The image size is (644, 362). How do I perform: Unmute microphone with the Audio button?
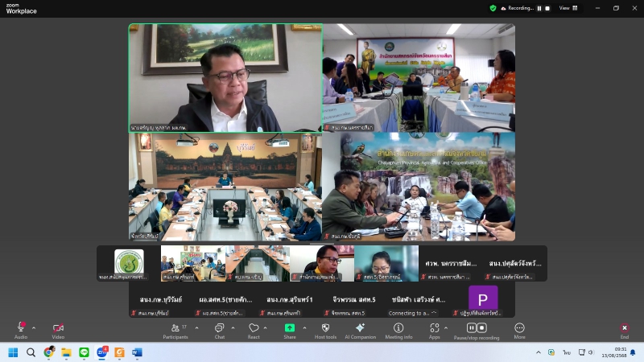coord(21,331)
